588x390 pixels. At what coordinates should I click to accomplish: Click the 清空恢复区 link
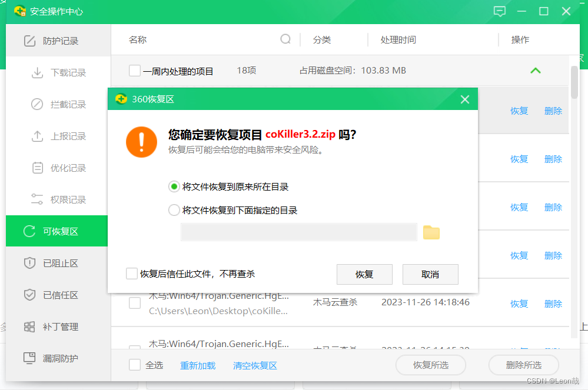(x=255, y=365)
